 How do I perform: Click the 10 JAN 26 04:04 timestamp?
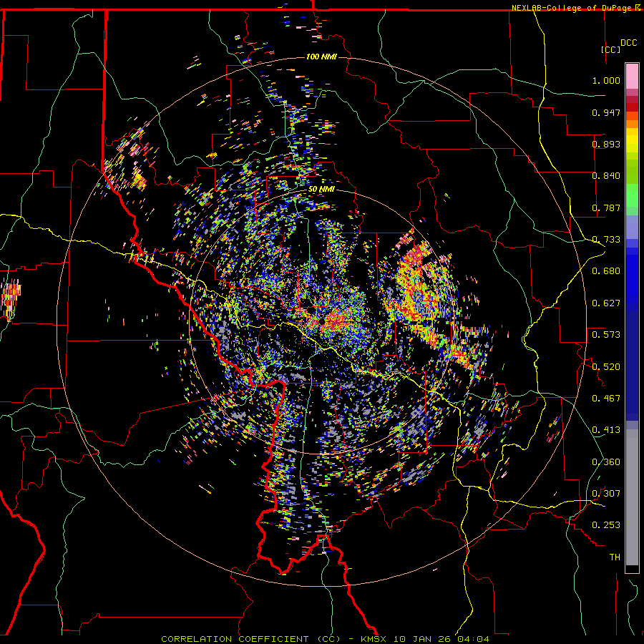coord(441,639)
